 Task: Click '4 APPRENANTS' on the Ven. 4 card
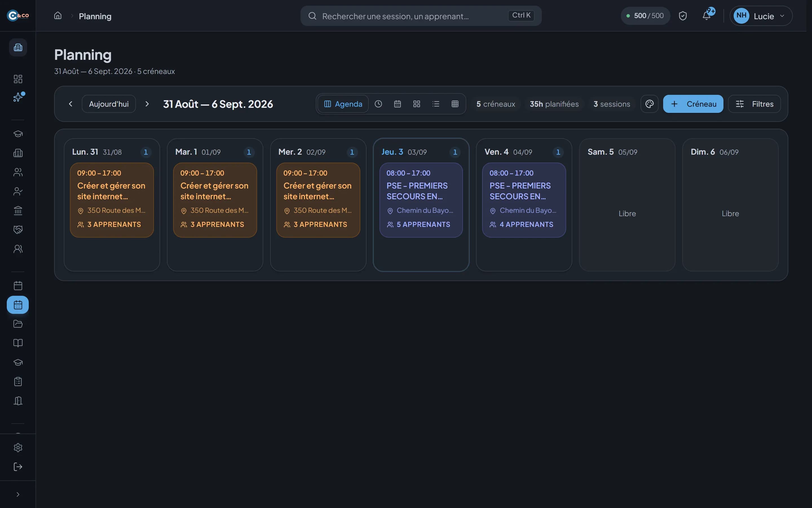click(x=526, y=224)
